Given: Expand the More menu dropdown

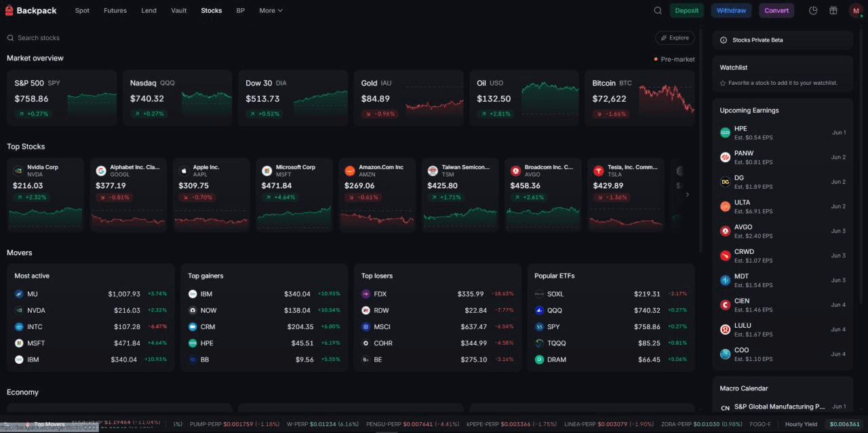Looking at the screenshot, I should (271, 10).
